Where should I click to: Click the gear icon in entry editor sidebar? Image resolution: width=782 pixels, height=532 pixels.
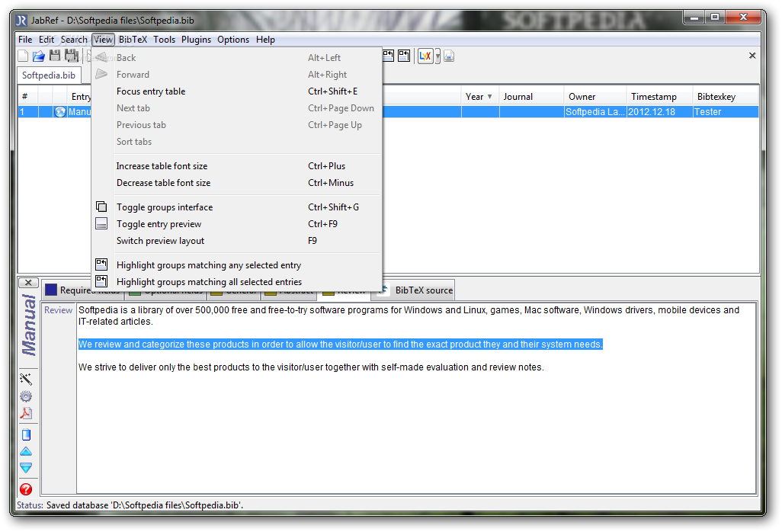click(26, 396)
